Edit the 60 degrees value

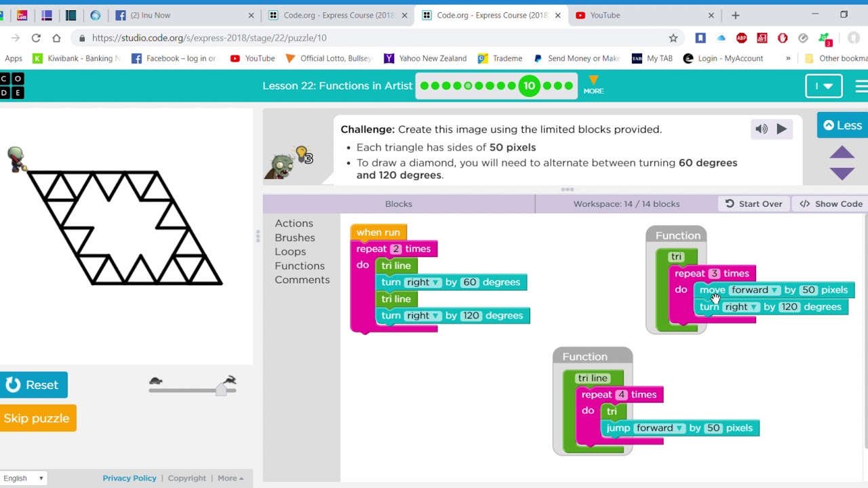[x=469, y=283]
